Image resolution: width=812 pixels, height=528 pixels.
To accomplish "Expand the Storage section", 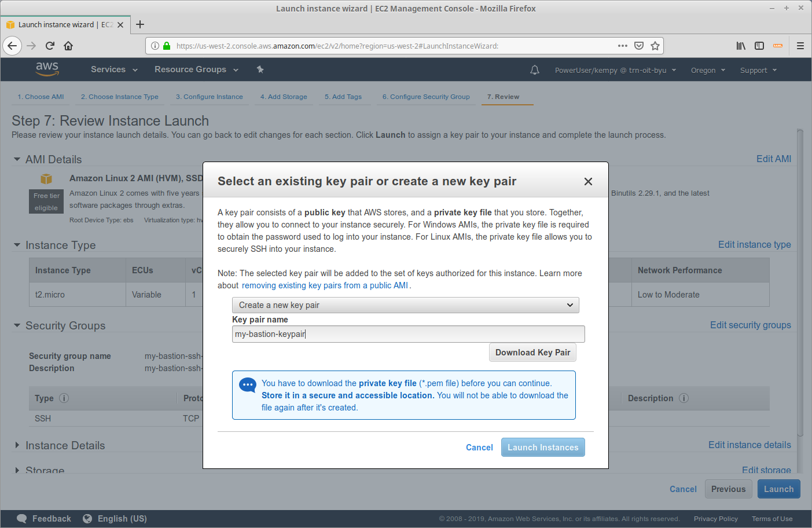I will coord(17,471).
